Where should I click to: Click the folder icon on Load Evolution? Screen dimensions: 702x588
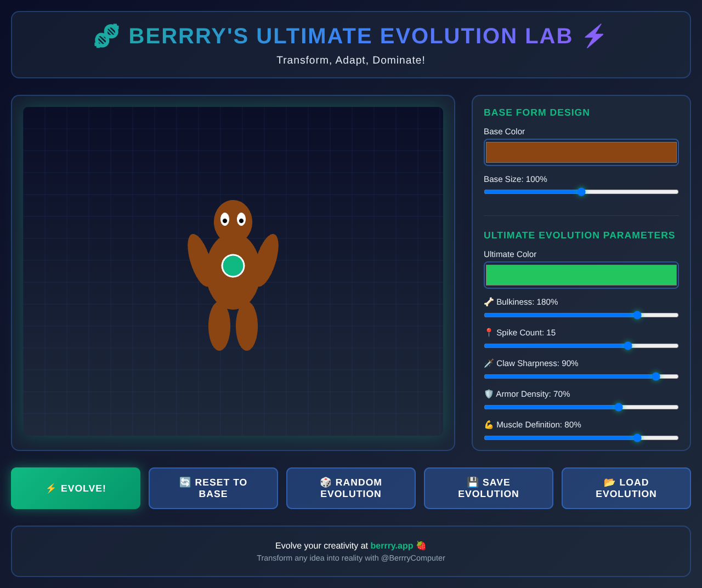[x=609, y=482]
